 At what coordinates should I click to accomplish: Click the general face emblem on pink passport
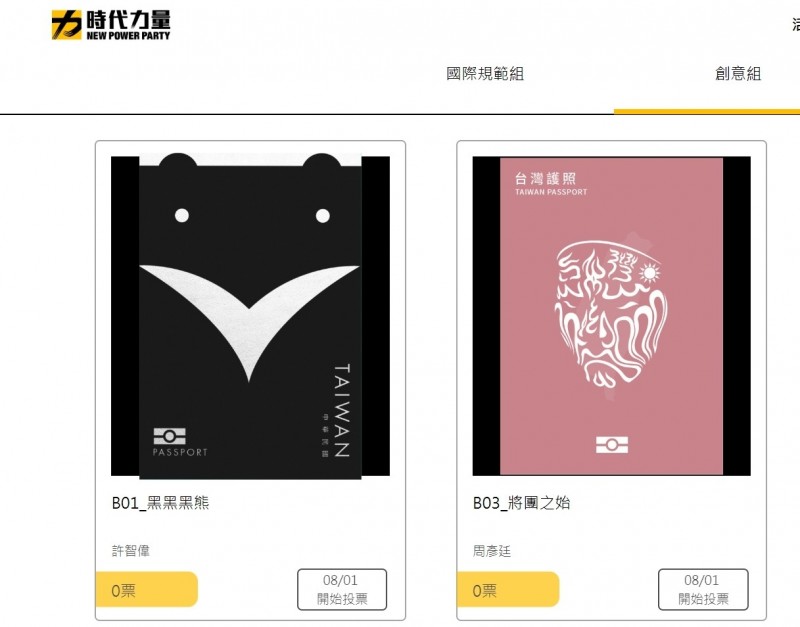tap(611, 314)
